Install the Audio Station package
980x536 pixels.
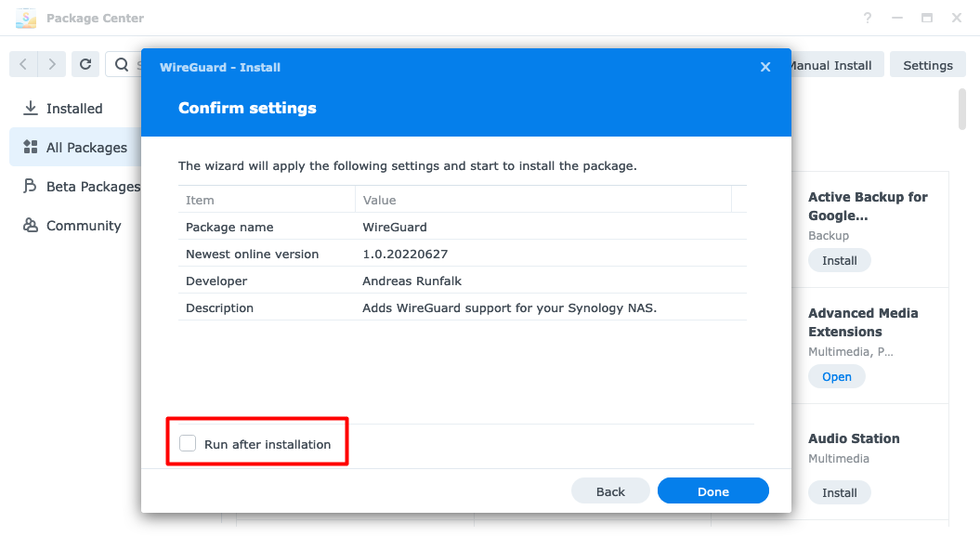[839, 492]
